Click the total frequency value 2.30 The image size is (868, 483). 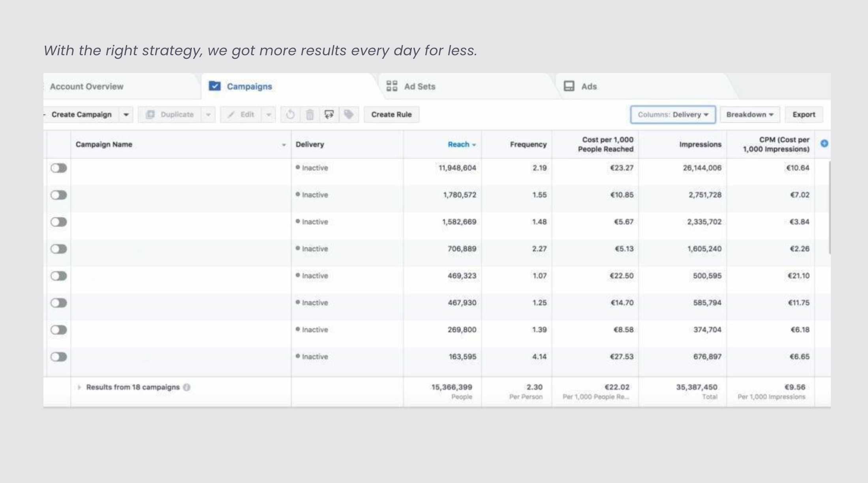click(x=534, y=387)
